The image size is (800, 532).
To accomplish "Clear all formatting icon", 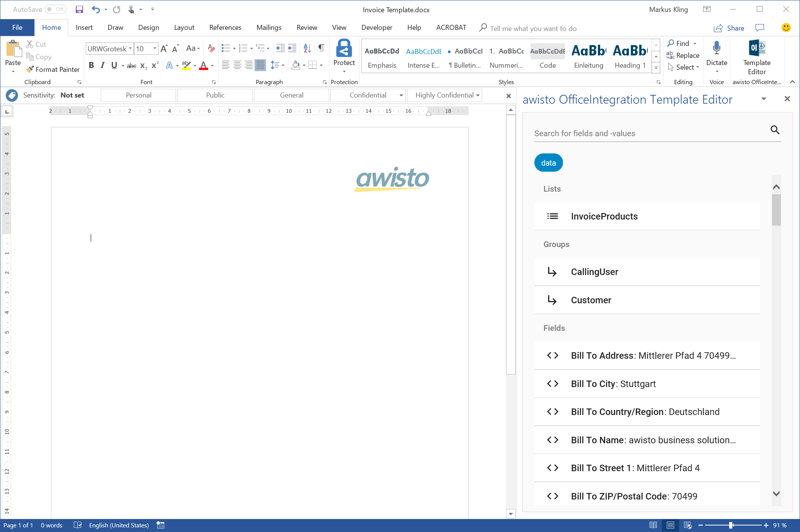I will (211, 49).
